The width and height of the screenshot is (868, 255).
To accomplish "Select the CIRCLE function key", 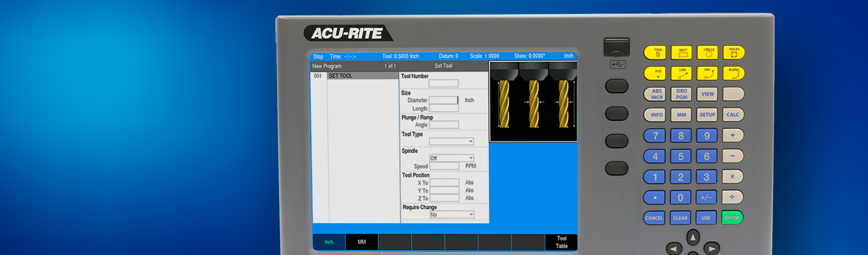I will [x=707, y=53].
